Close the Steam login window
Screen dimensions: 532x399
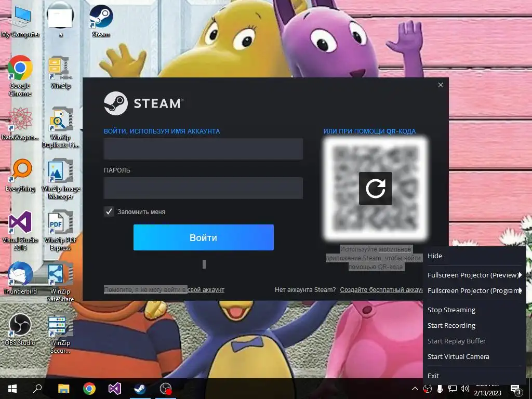coord(441,85)
